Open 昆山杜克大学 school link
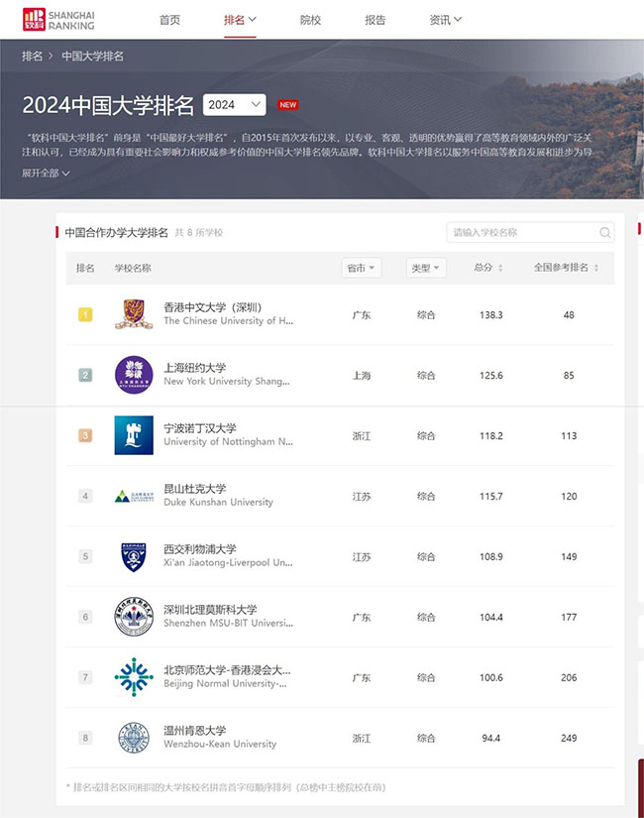This screenshot has width=644, height=818. [195, 489]
